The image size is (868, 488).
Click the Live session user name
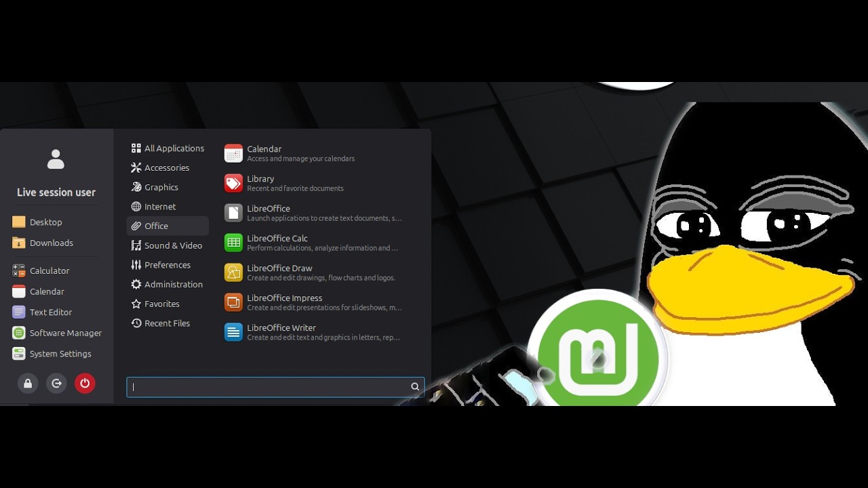(x=56, y=192)
